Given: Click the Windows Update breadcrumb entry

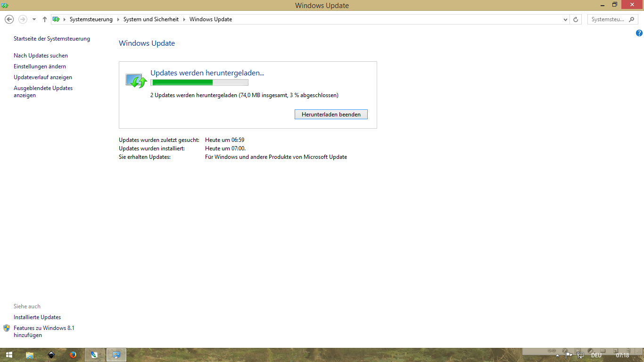Looking at the screenshot, I should (211, 19).
